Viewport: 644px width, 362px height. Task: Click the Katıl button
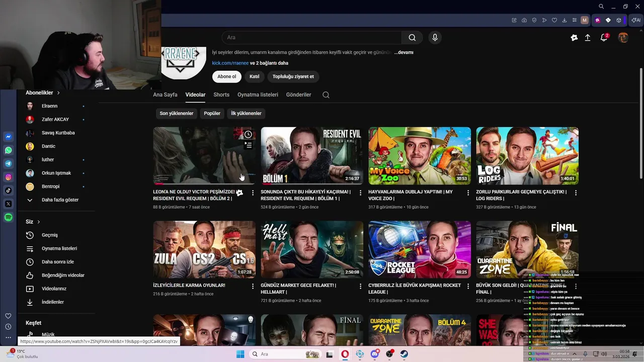255,76
